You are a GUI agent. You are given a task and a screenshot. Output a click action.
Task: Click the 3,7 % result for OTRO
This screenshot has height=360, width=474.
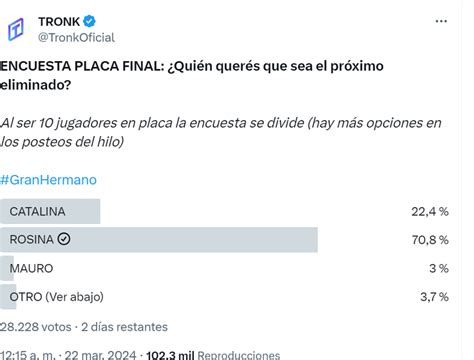(434, 297)
